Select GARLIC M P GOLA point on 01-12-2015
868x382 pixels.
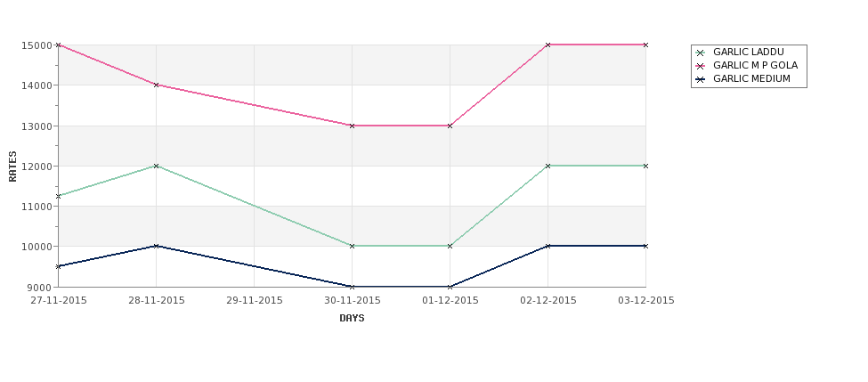click(x=450, y=126)
